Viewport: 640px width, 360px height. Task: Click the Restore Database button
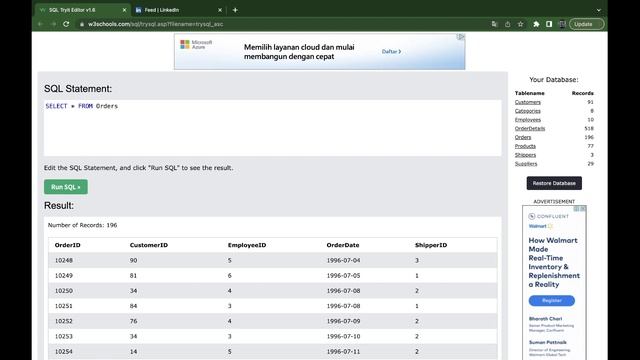pos(554,183)
